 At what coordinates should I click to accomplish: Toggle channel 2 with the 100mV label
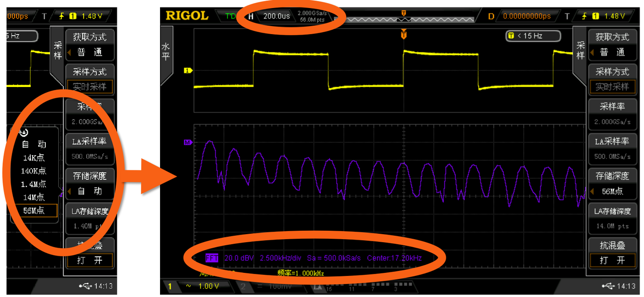pos(262,286)
